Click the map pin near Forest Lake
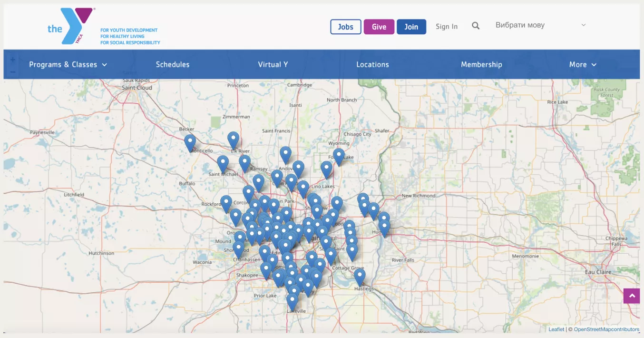This screenshot has height=338, width=644. pyautogui.click(x=339, y=156)
